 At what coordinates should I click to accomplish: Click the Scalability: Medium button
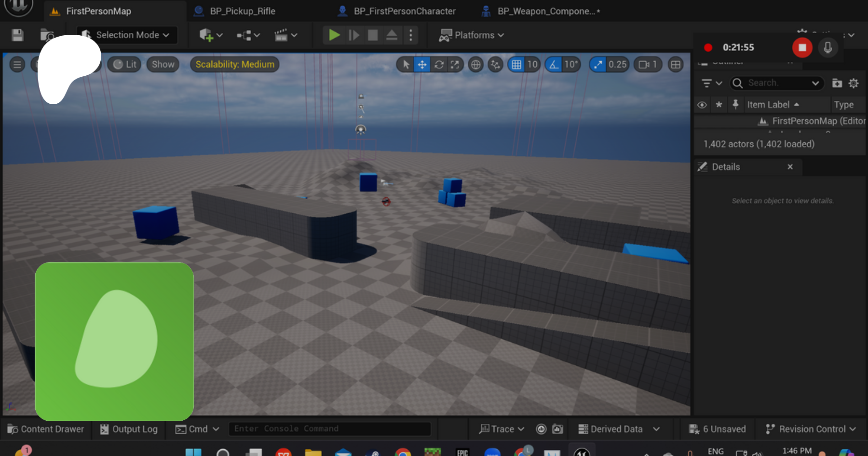(235, 65)
